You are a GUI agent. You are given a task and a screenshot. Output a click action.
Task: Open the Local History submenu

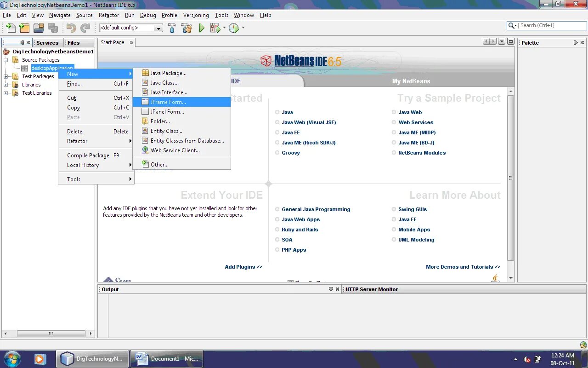[96, 165]
